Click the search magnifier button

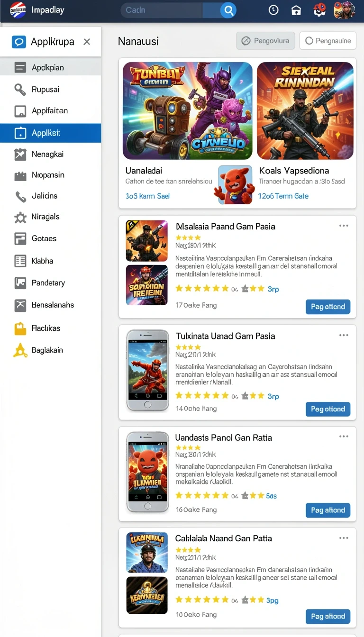pyautogui.click(x=228, y=10)
